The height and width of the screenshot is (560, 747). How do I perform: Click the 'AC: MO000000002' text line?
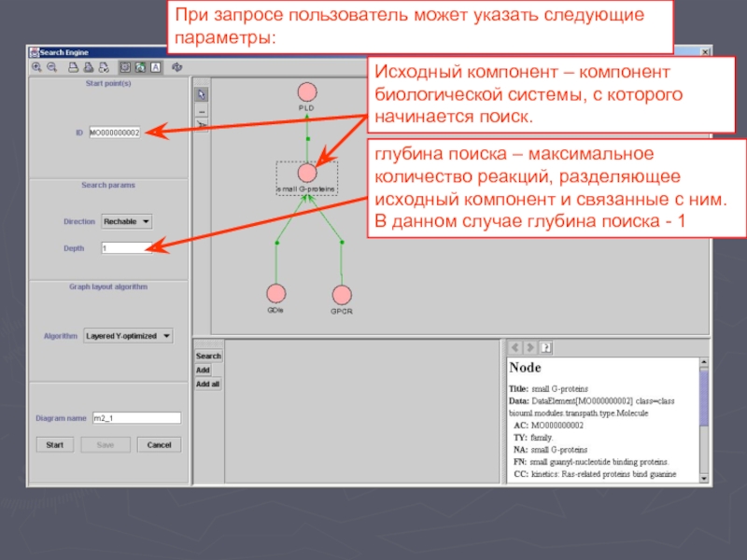548,426
